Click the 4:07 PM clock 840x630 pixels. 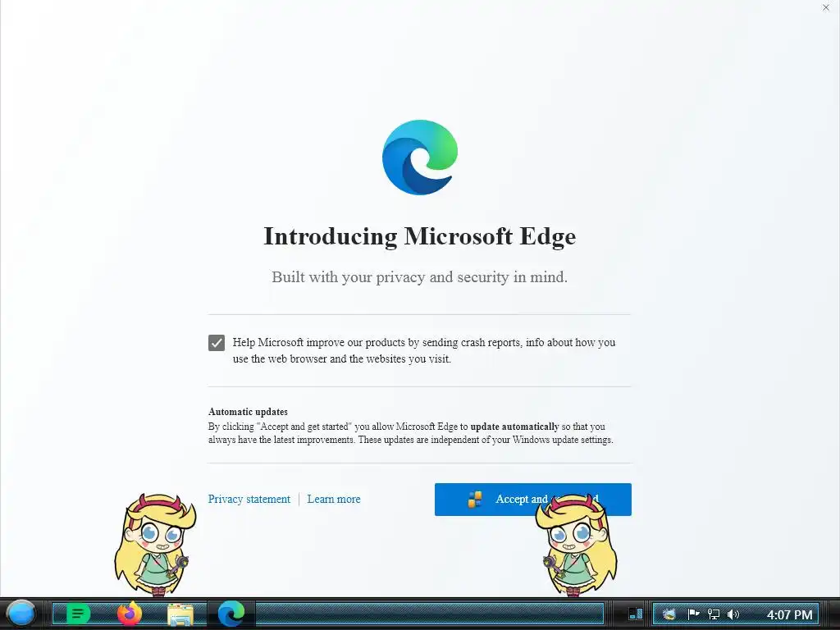pos(790,614)
